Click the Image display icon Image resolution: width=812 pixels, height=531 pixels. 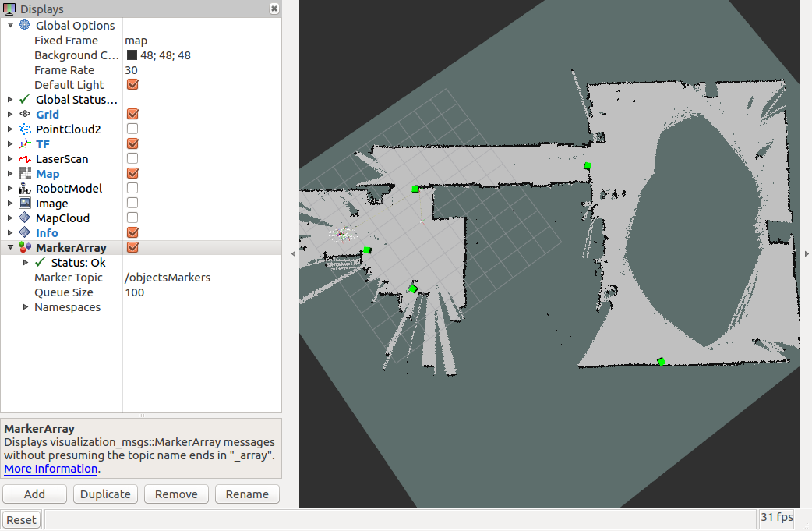coord(25,204)
